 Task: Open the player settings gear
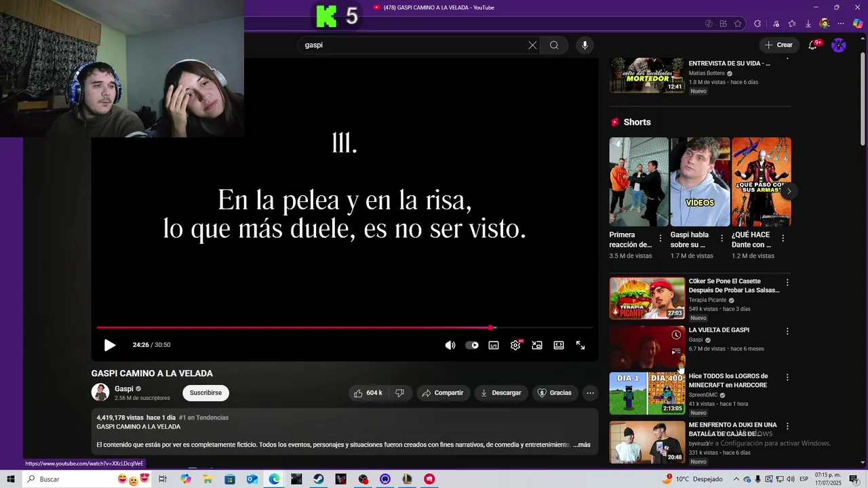pos(515,345)
